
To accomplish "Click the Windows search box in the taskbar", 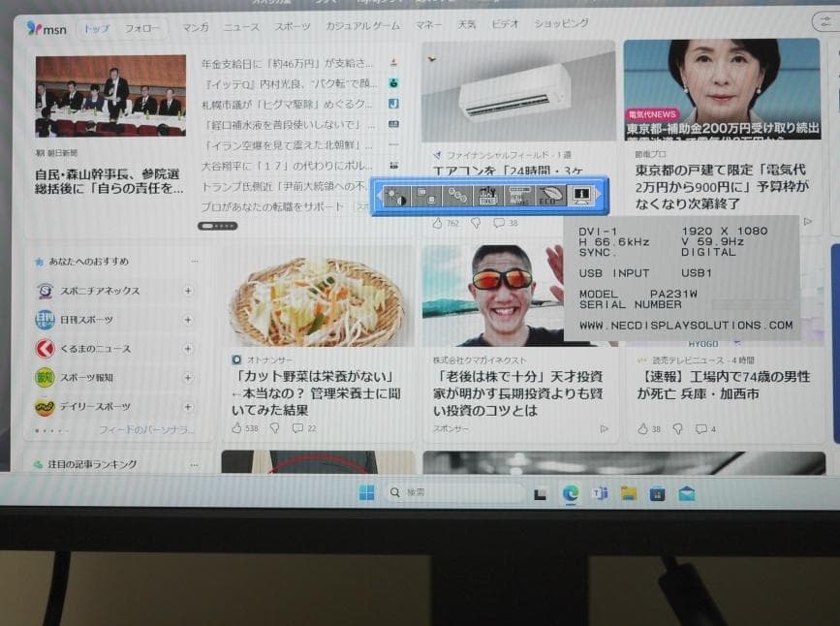I will point(455,492).
